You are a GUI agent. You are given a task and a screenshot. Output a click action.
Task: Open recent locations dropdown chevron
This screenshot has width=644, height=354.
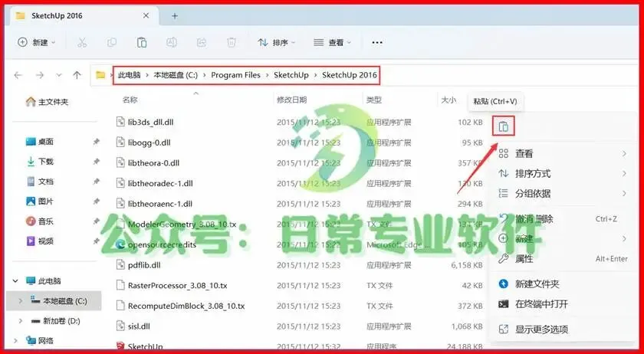(59, 75)
